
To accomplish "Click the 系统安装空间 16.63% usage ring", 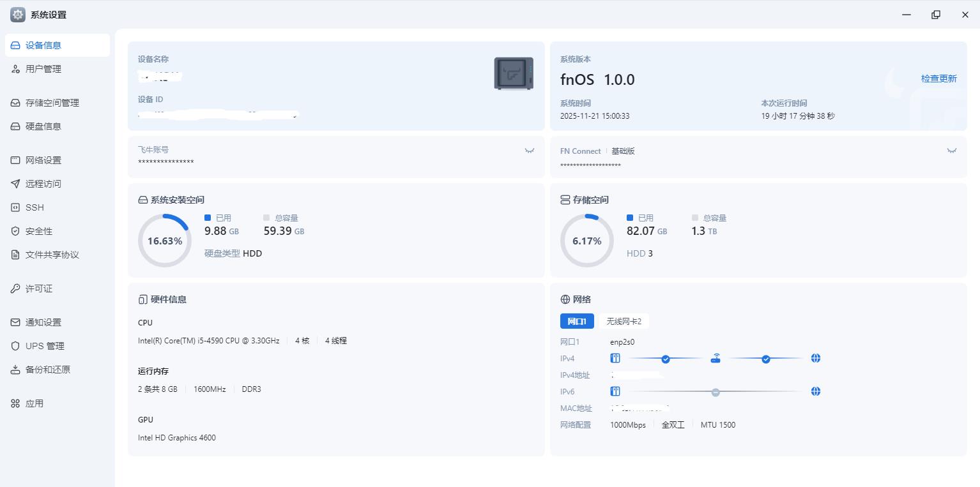I will (165, 241).
